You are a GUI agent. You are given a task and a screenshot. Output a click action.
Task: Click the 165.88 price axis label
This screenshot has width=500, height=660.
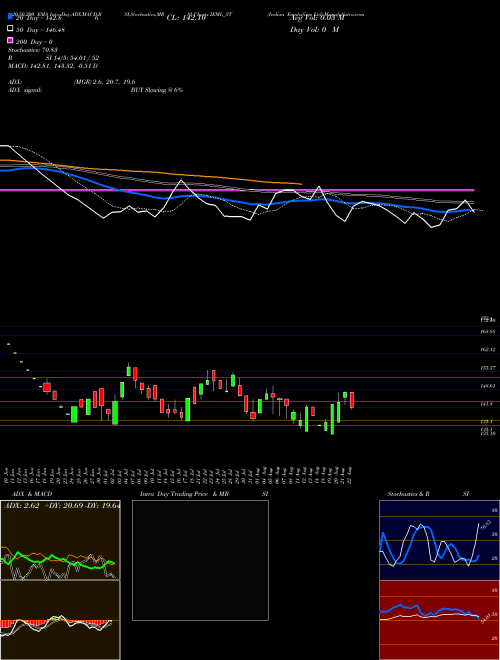tap(487, 332)
